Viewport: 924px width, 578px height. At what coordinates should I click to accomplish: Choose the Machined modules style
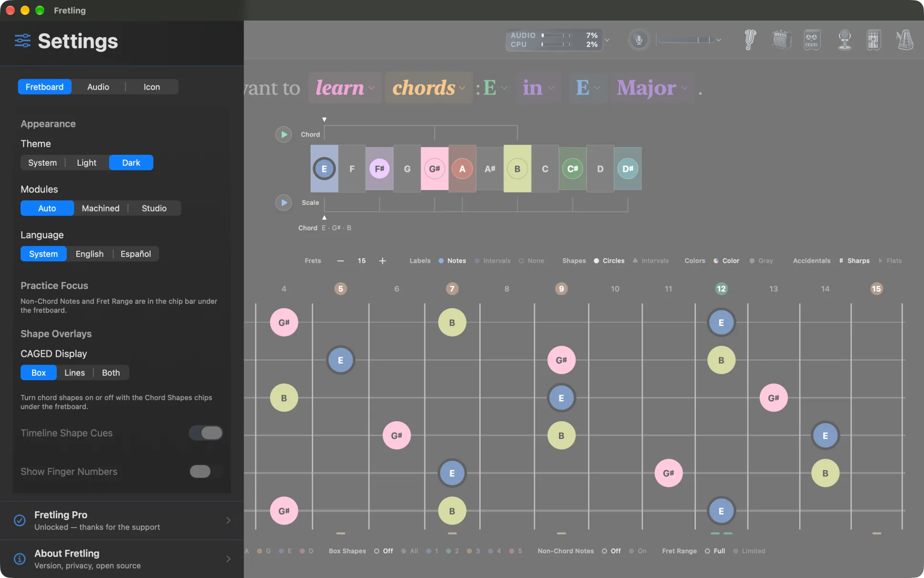(101, 208)
